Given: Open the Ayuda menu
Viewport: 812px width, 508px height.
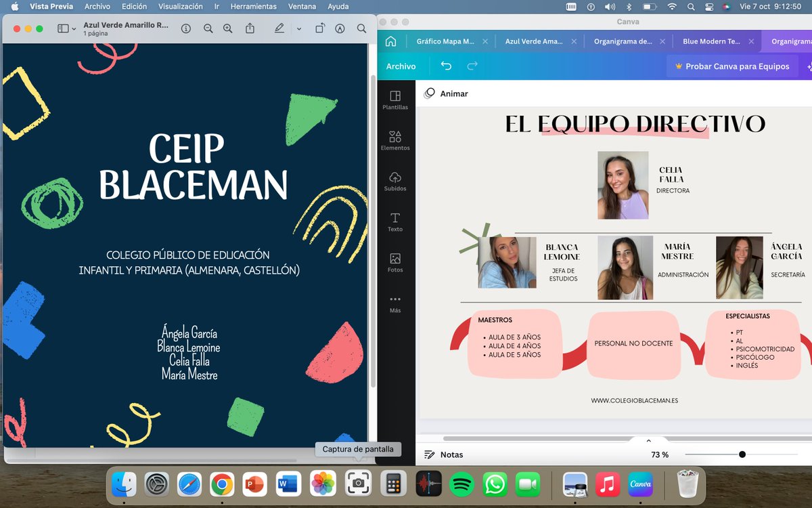Looking at the screenshot, I should click(338, 7).
